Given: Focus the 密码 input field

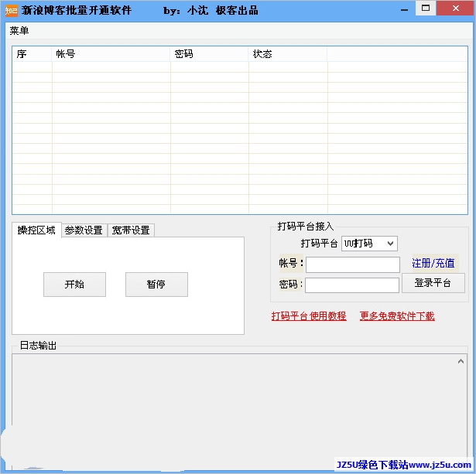Looking at the screenshot, I should pos(352,285).
